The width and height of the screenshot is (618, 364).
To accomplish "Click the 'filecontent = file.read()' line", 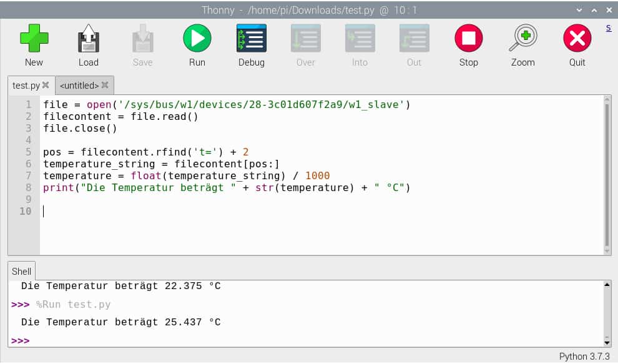I will (120, 116).
